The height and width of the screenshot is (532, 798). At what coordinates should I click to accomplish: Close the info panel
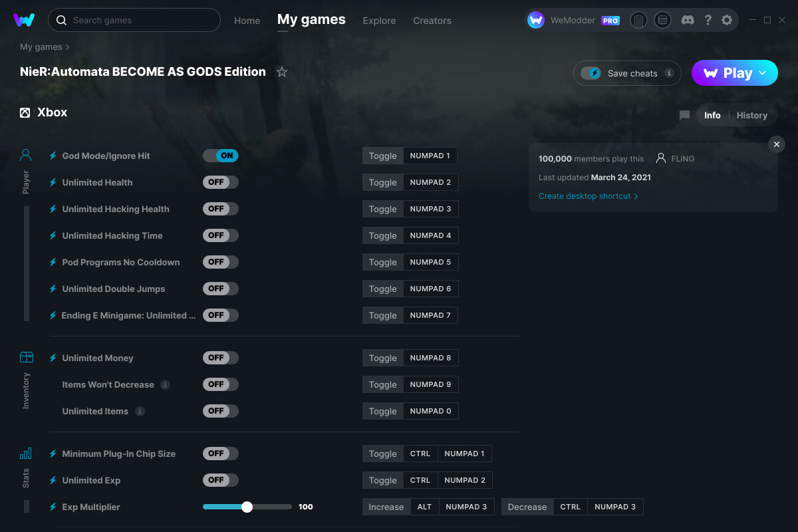click(777, 144)
